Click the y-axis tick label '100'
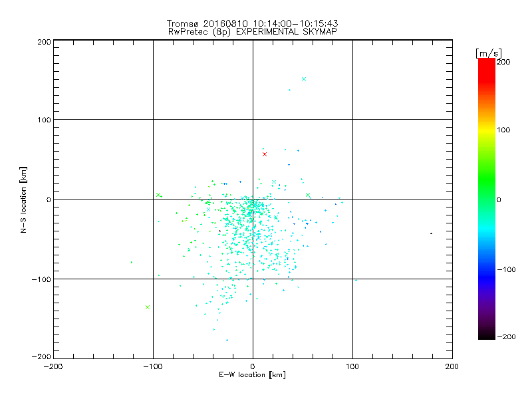This screenshot has width=532, height=399. [44, 120]
